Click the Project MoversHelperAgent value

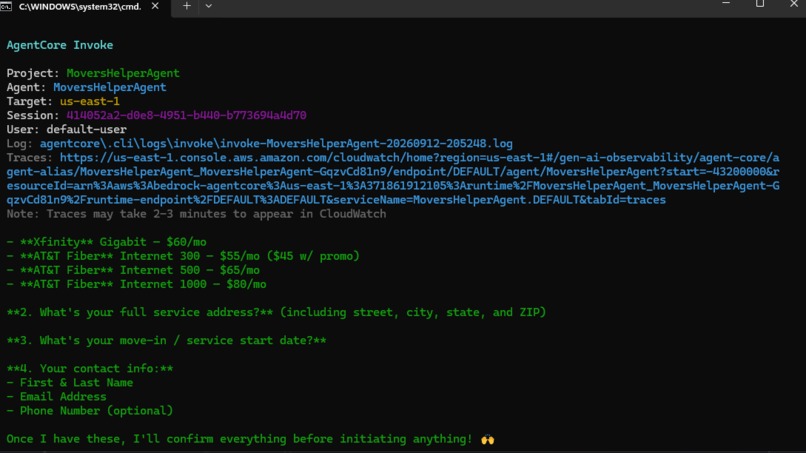pyautogui.click(x=123, y=73)
